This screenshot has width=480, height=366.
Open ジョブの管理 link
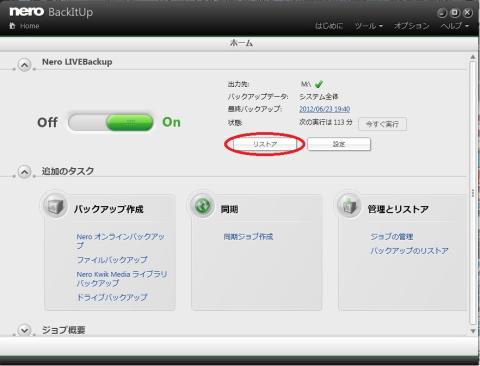point(392,237)
